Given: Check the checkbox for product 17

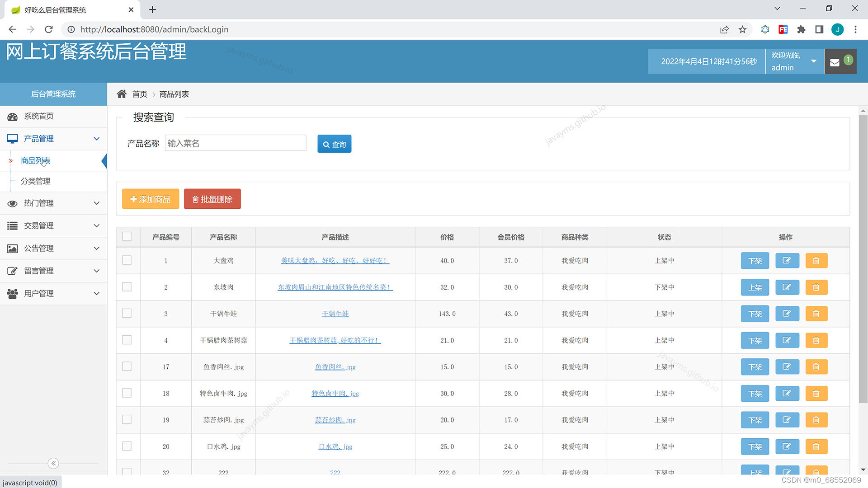Looking at the screenshot, I should coord(127,367).
